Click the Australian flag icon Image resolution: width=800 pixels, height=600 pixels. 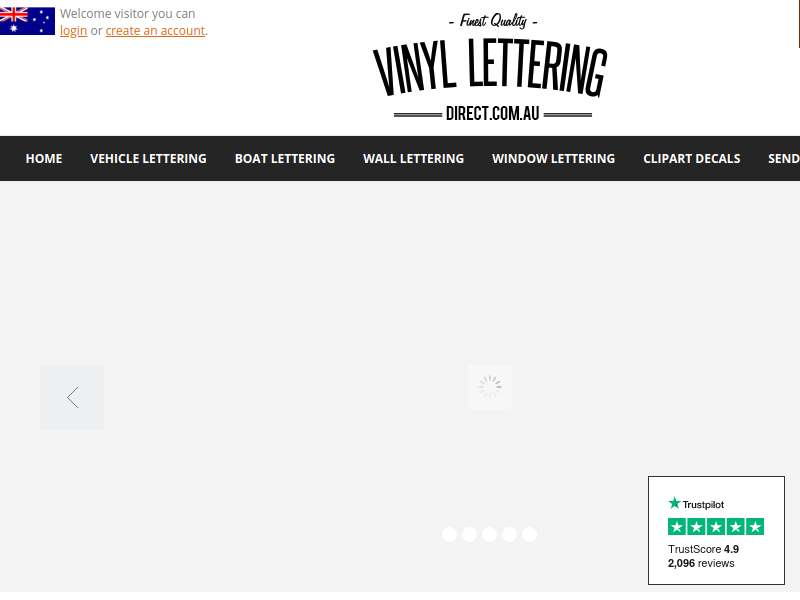coord(27,21)
